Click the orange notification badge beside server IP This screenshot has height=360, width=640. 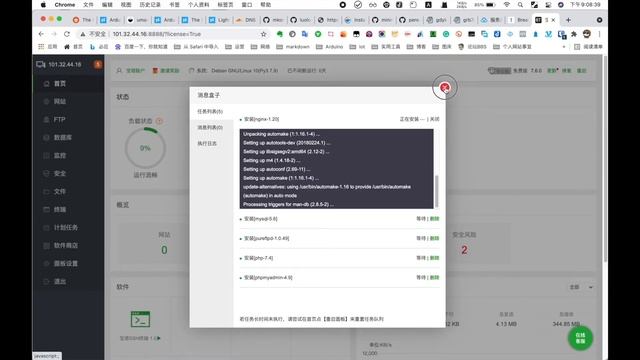pos(98,64)
